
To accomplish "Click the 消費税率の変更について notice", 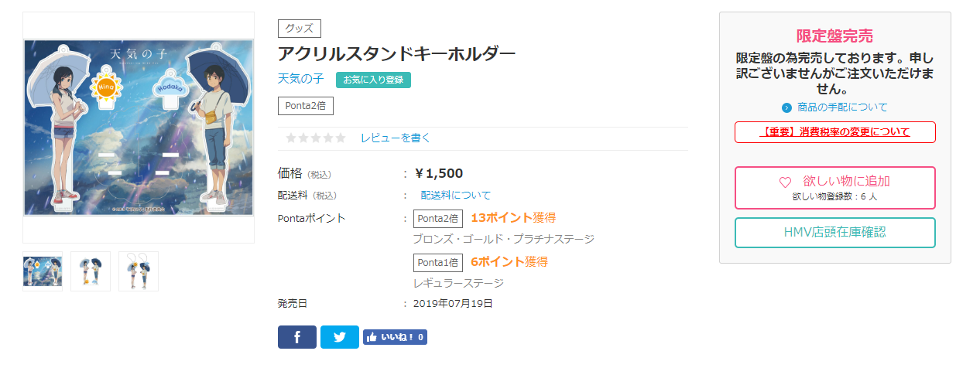I will [834, 132].
